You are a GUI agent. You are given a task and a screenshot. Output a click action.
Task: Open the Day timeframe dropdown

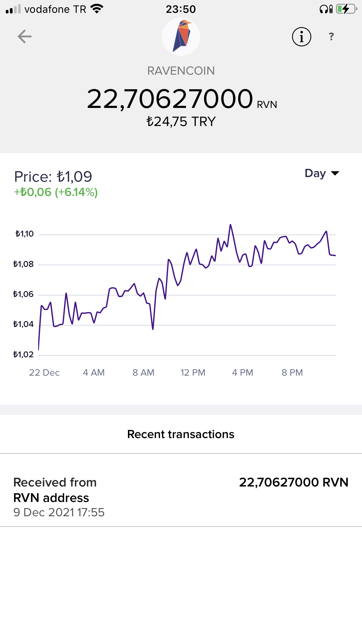click(322, 173)
